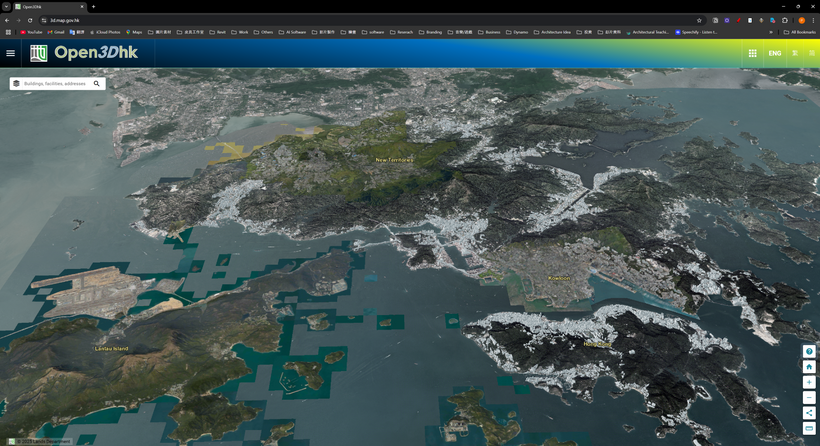Viewport: 820px width, 446px height.
Task: Zoom in with the plus button
Action: click(x=809, y=382)
